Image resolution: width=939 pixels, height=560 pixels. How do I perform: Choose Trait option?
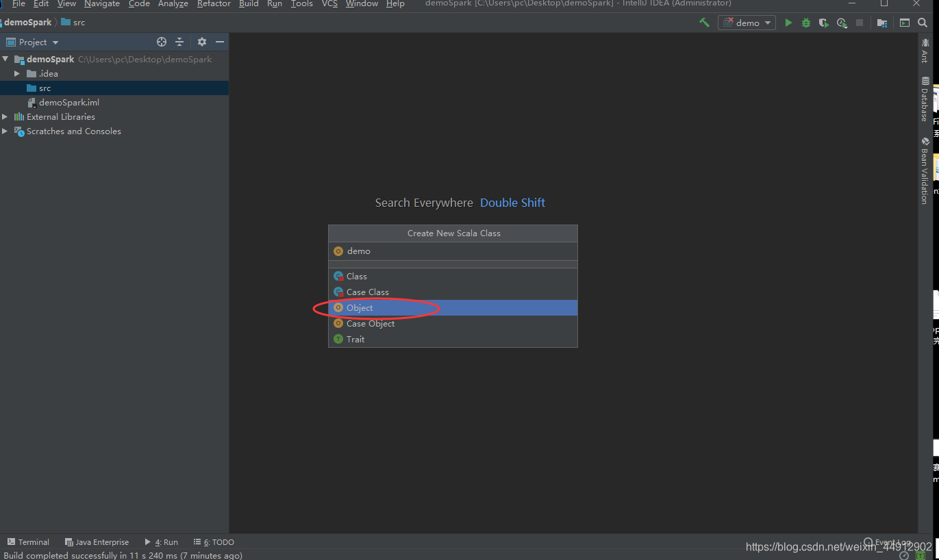(x=453, y=339)
